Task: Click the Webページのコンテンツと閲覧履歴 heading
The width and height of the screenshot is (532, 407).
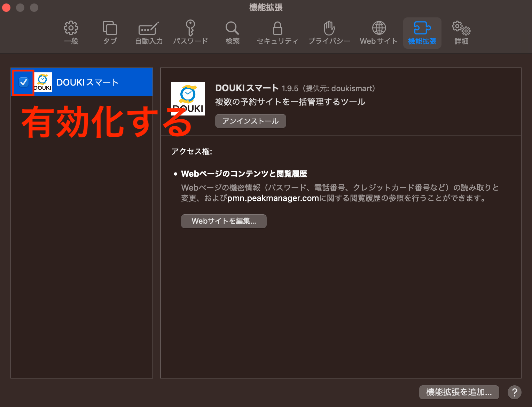Action: 244,174
